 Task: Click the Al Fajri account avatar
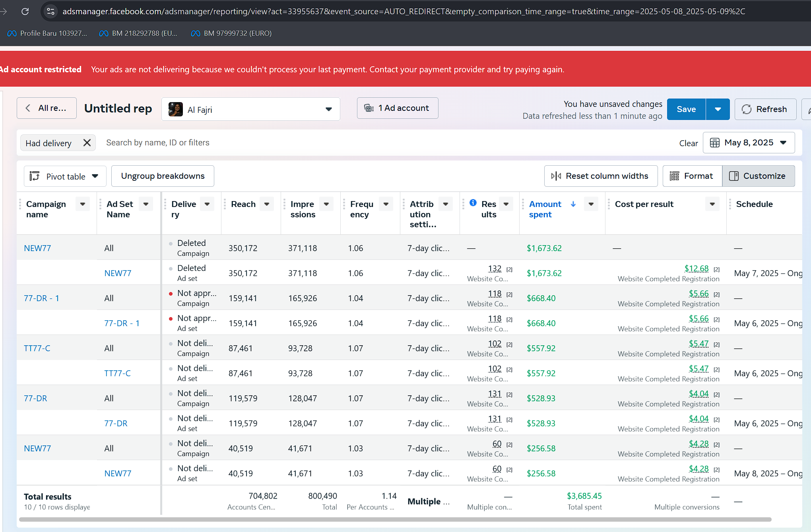coord(176,109)
